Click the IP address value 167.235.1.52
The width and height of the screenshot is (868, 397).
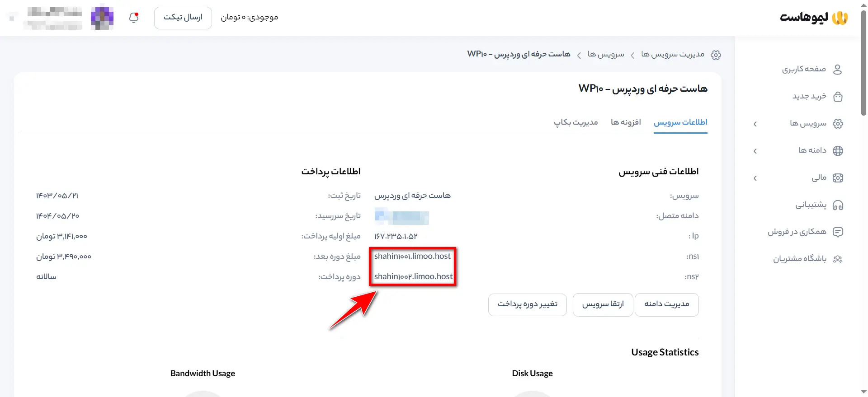tap(396, 236)
